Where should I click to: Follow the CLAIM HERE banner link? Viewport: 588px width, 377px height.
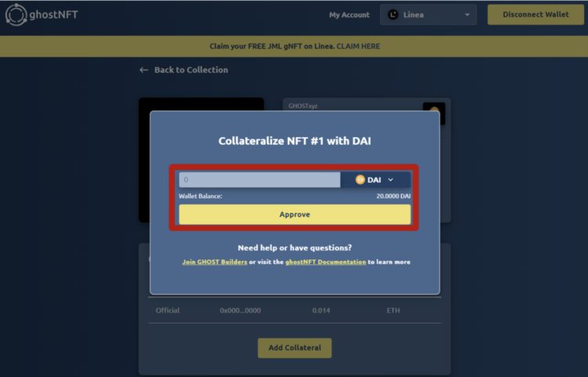[x=358, y=46]
